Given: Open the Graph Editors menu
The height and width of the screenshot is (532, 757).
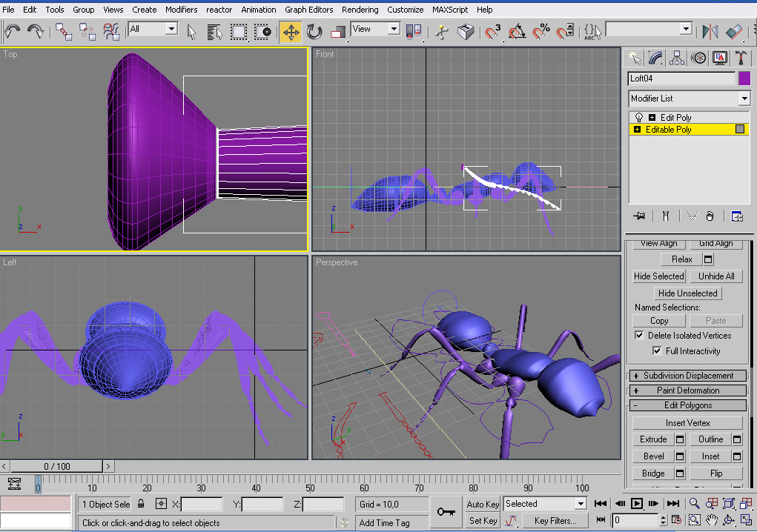Looking at the screenshot, I should coord(308,10).
